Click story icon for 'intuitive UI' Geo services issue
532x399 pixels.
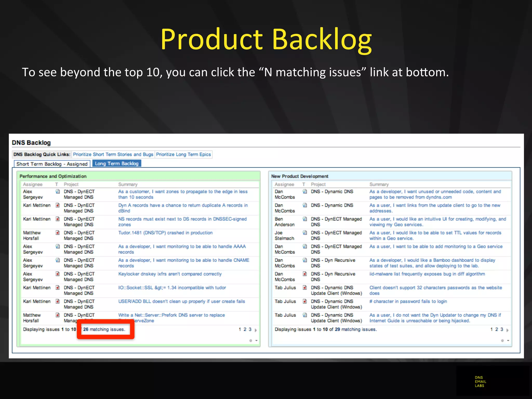305,219
